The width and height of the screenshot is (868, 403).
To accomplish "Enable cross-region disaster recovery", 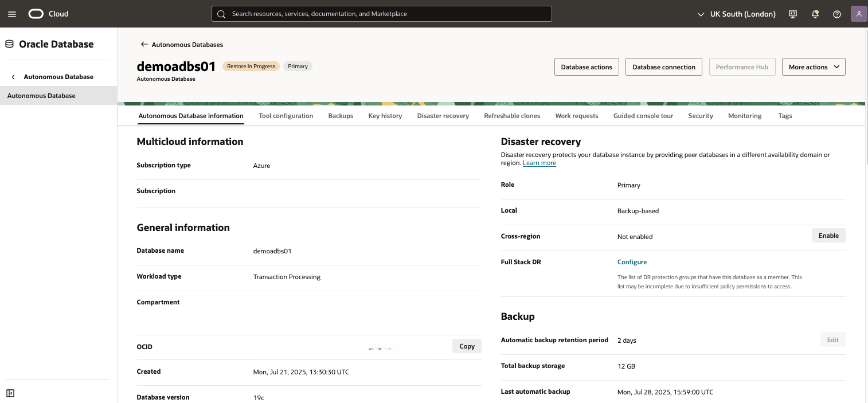I will (828, 235).
